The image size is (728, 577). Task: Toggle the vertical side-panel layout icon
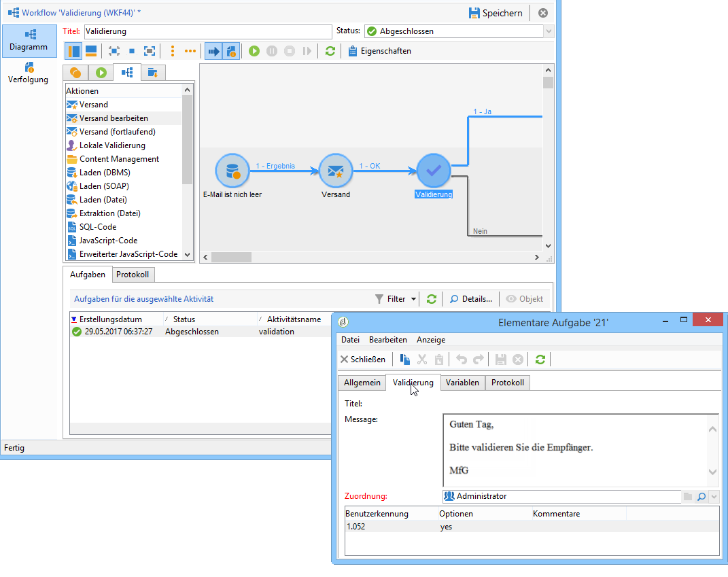[x=73, y=51]
